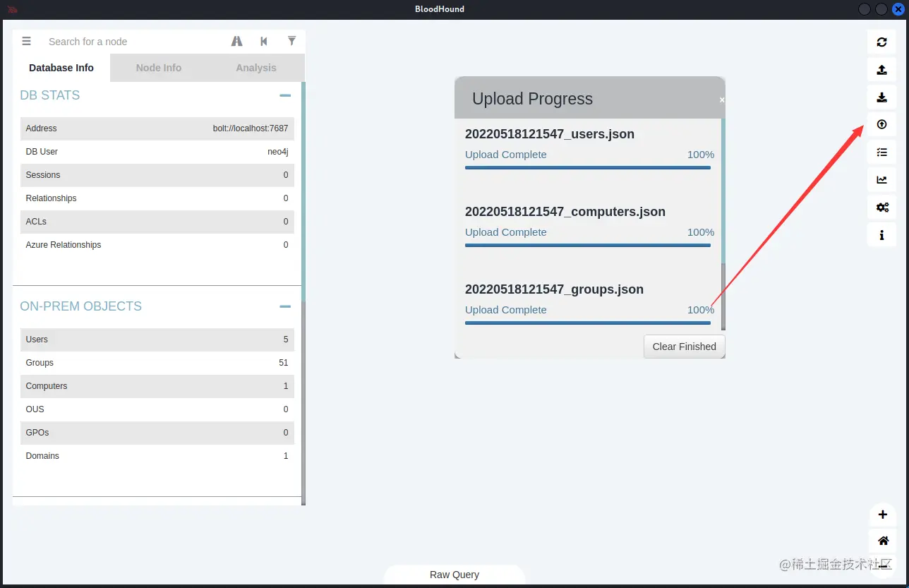The width and height of the screenshot is (909, 588).
Task: Select the DB User row
Action: click(x=157, y=152)
